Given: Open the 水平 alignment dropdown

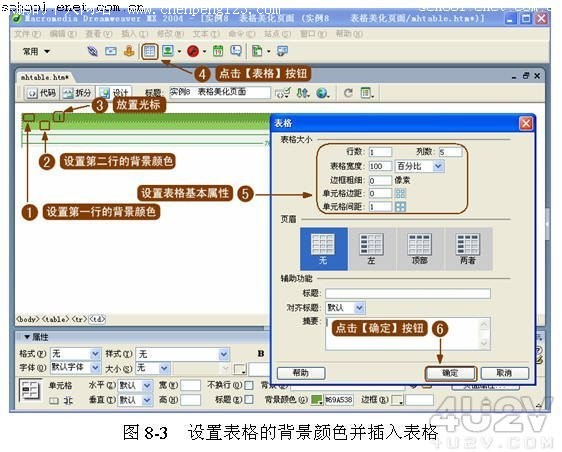Looking at the screenshot, I should click(147, 386).
